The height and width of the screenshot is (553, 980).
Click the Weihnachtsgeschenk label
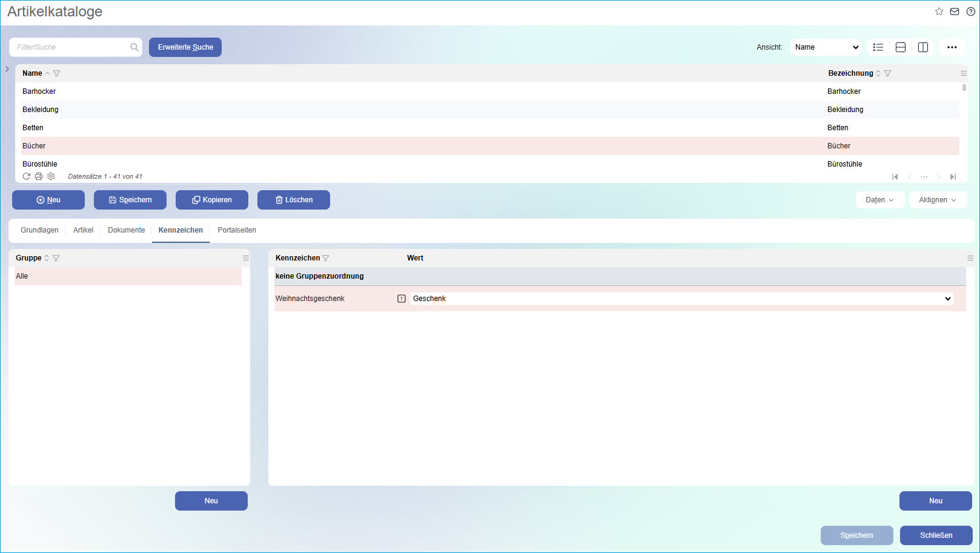coord(310,299)
